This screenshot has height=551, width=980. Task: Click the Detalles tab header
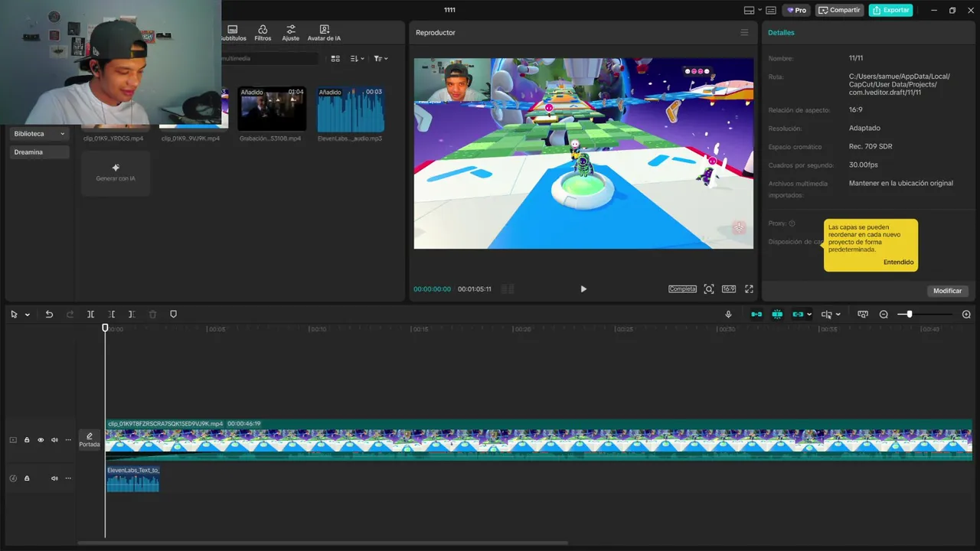point(781,33)
